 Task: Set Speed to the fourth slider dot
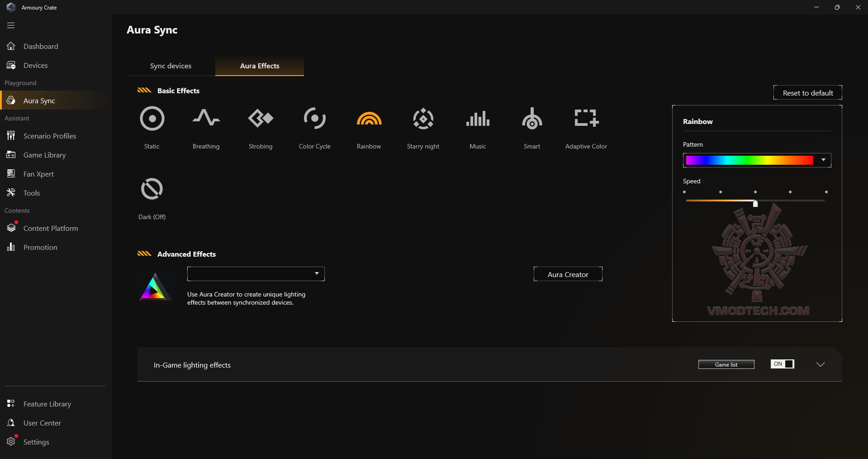790,192
